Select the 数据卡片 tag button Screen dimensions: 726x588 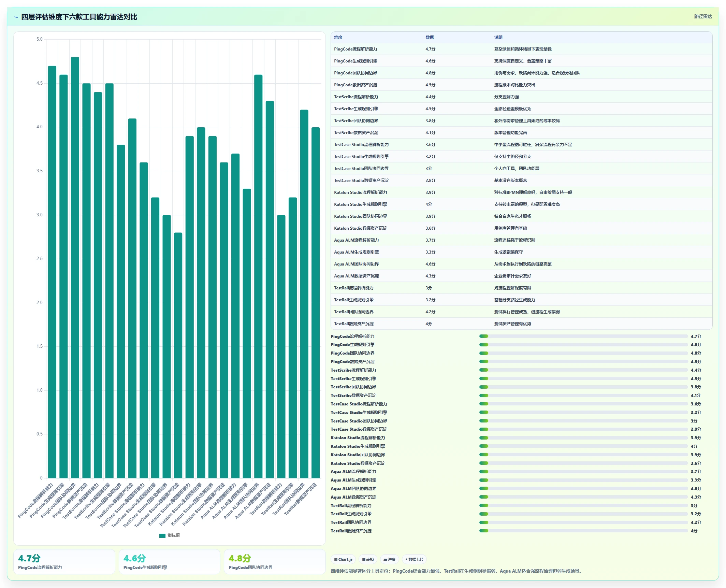[414, 559]
